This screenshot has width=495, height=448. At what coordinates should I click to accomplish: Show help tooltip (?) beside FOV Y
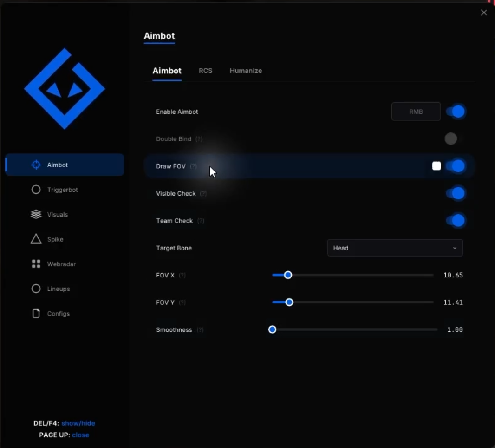(182, 303)
